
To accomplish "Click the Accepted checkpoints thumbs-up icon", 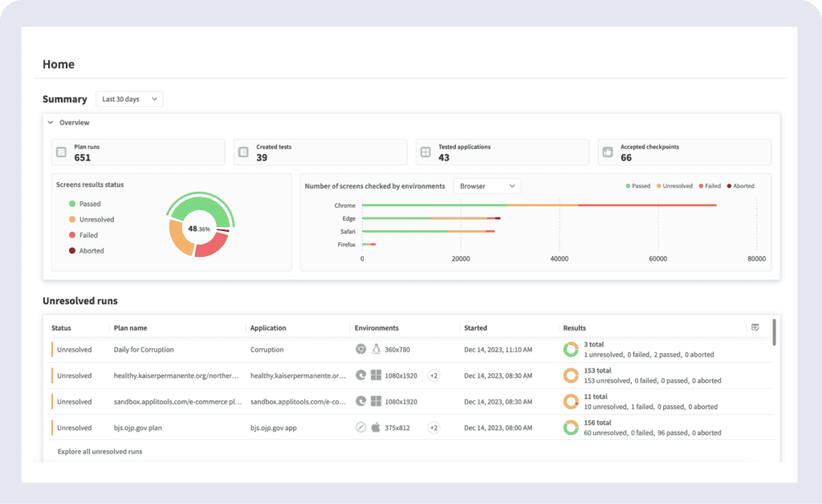I will (608, 152).
